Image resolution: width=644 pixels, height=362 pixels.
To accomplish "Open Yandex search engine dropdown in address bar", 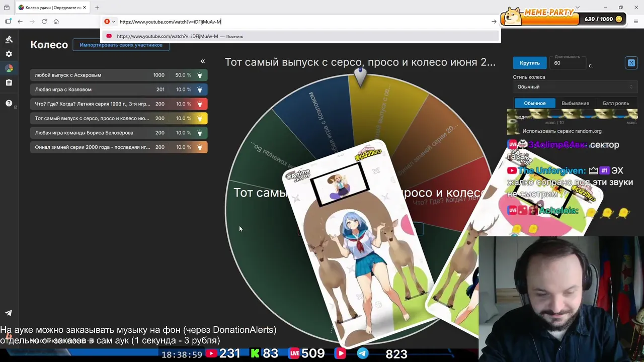I will pos(110,22).
